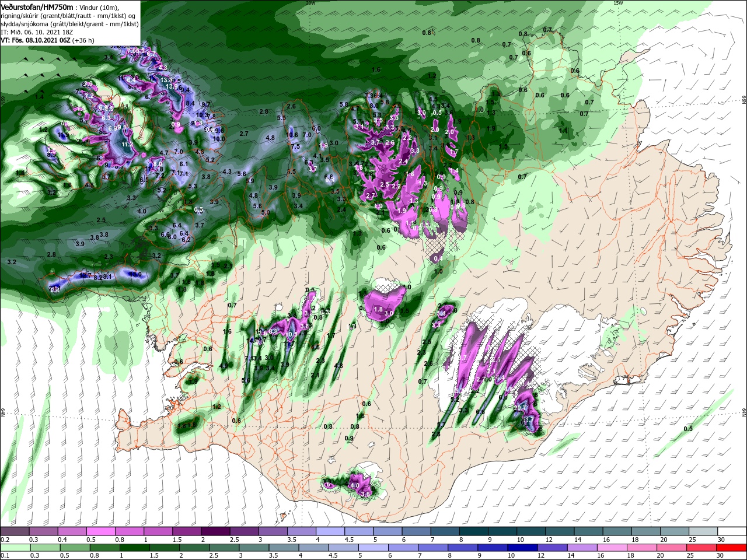This screenshot has height=560, width=747.
Task: Click the 2.5 label on the snow scale
Action: point(235,540)
